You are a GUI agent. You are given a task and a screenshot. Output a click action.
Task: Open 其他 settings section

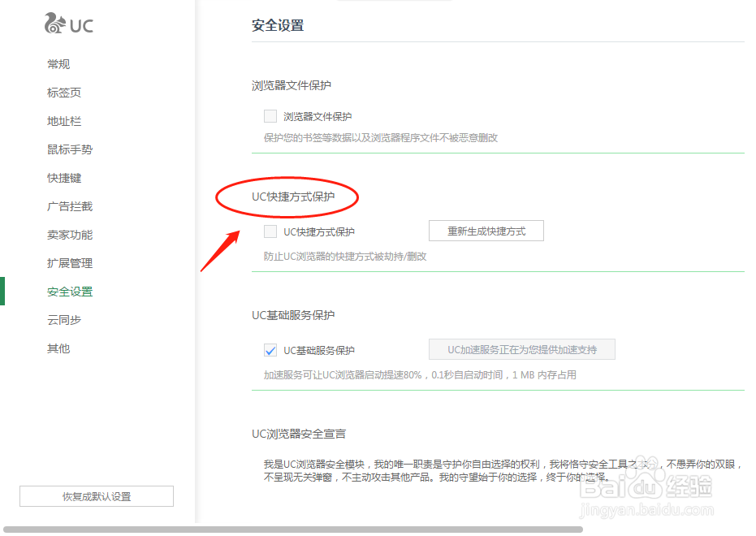[58, 348]
